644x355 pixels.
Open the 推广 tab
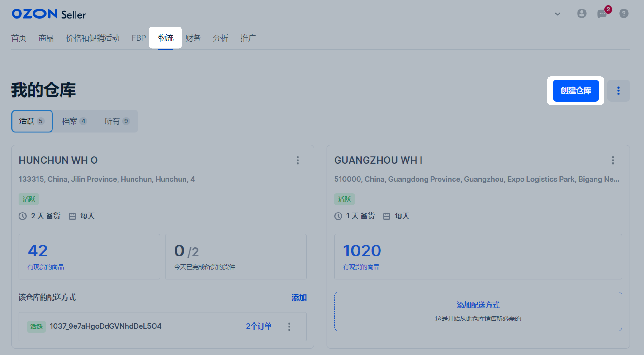tap(248, 38)
